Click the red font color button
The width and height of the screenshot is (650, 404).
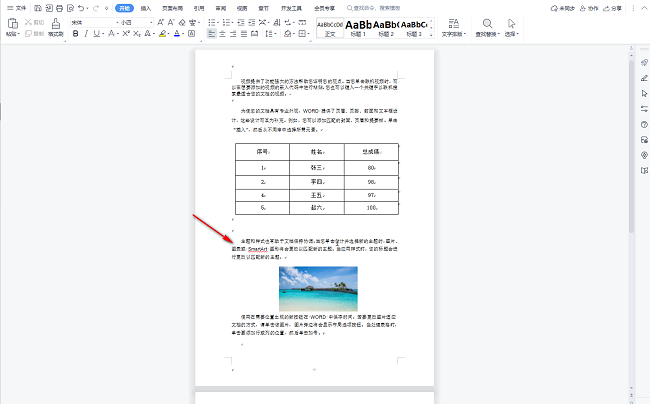point(178,33)
